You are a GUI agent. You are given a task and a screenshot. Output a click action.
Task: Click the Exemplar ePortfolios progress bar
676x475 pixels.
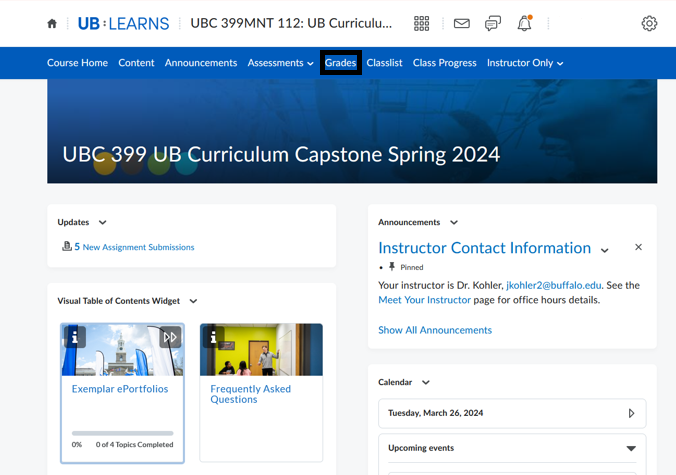click(122, 433)
